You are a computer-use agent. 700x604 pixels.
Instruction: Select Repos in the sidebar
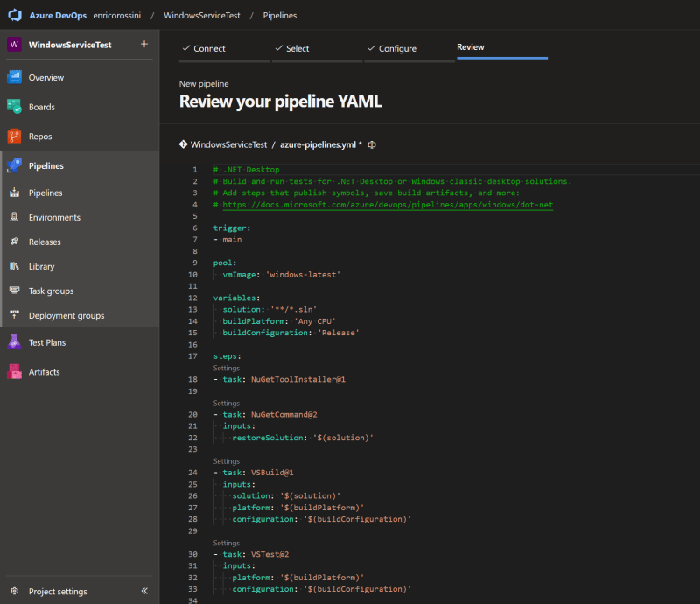(40, 137)
